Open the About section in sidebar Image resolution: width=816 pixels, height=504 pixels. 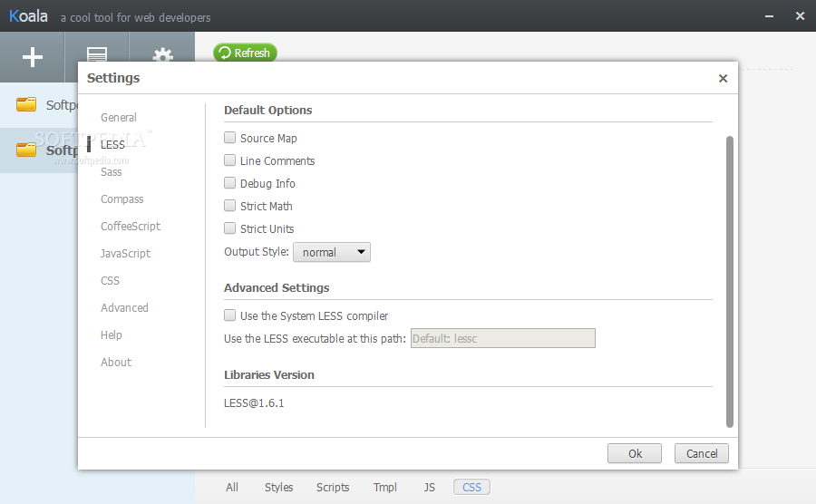click(115, 362)
